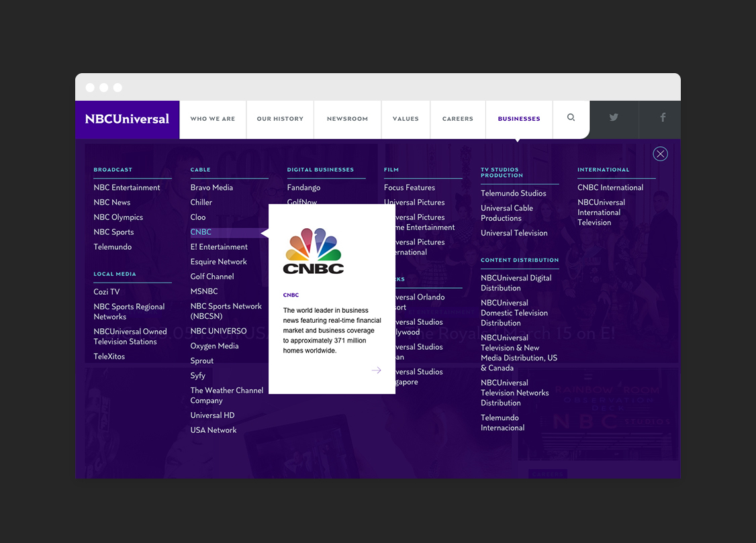The image size is (756, 543).
Task: Select the highlighted CNBC cable entry
Action: 201,232
